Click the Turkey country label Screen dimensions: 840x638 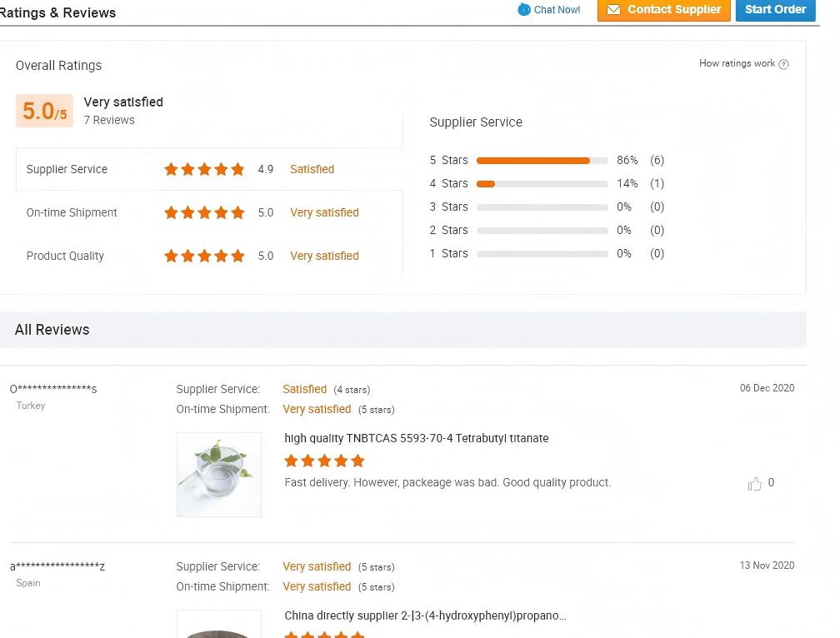pyautogui.click(x=31, y=406)
